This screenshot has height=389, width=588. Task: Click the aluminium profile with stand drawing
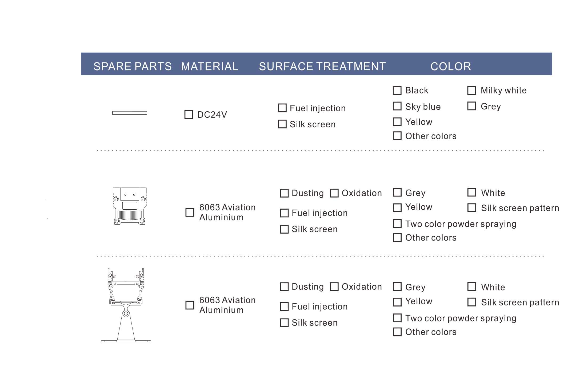pyautogui.click(x=126, y=305)
